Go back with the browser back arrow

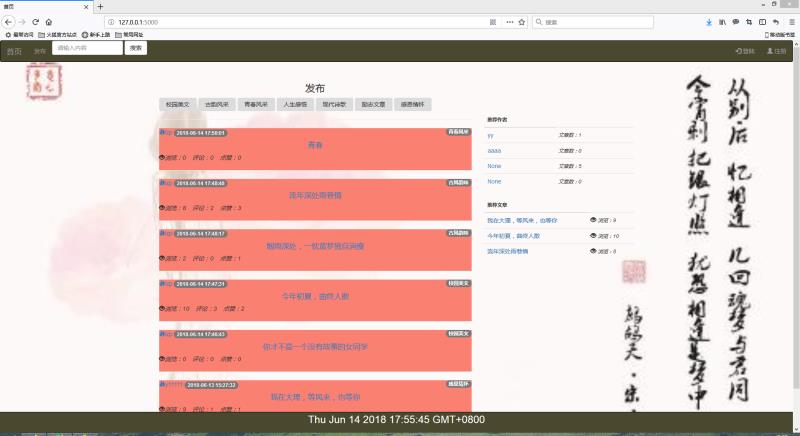tap(8, 22)
